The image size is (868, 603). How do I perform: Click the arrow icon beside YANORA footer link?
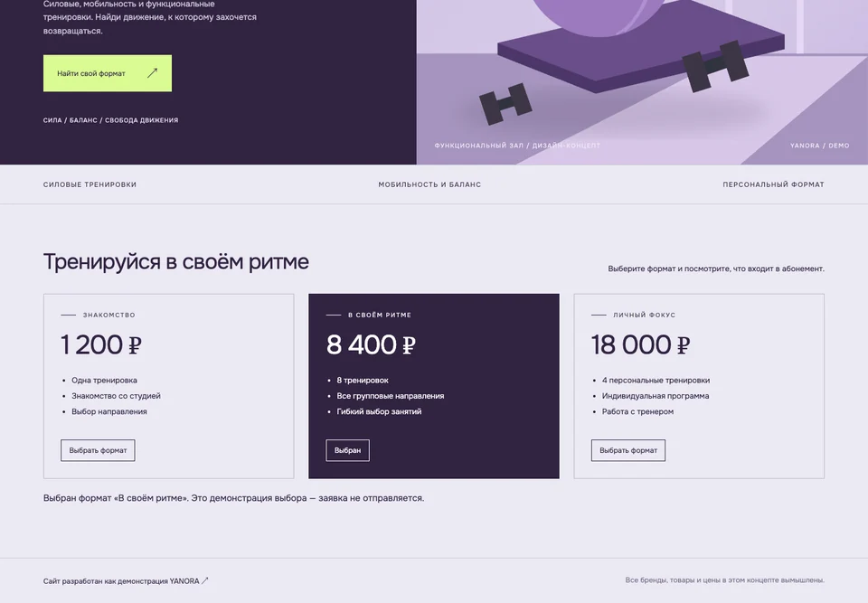tap(205, 581)
